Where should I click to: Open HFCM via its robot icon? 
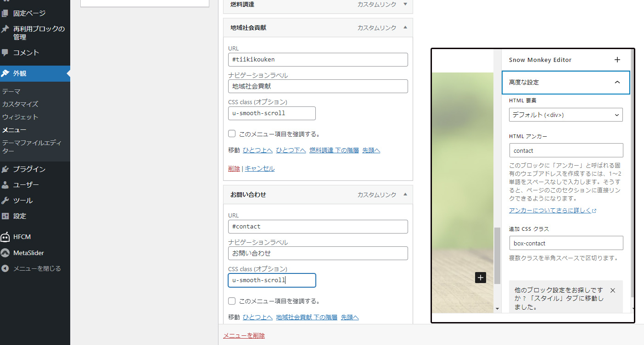click(5, 237)
